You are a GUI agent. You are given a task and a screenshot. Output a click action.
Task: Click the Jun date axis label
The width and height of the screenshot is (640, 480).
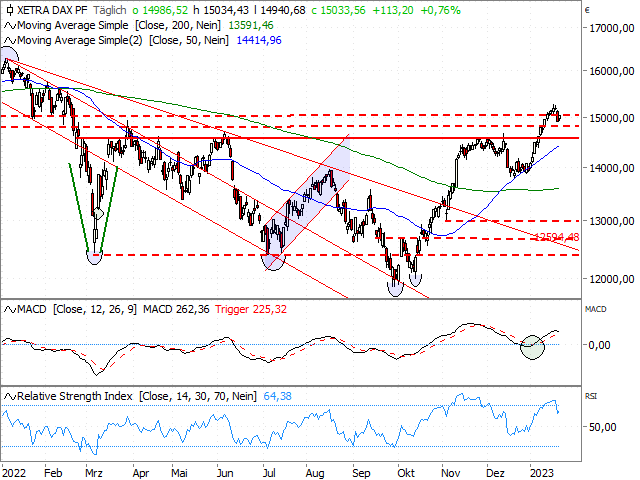point(225,473)
